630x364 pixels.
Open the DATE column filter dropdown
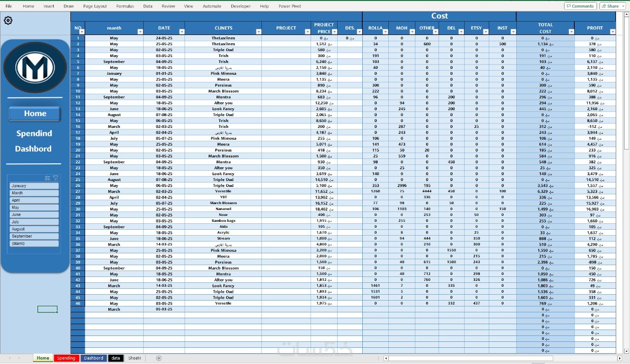click(x=182, y=31)
